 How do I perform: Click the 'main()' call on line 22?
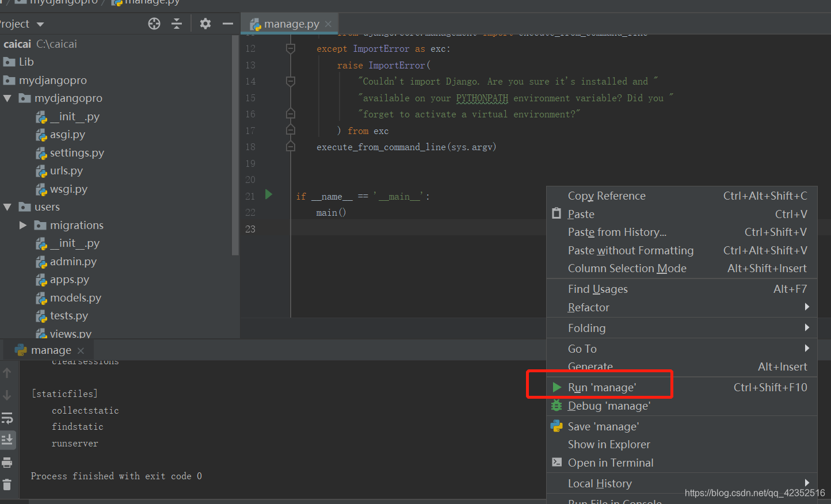coord(331,213)
